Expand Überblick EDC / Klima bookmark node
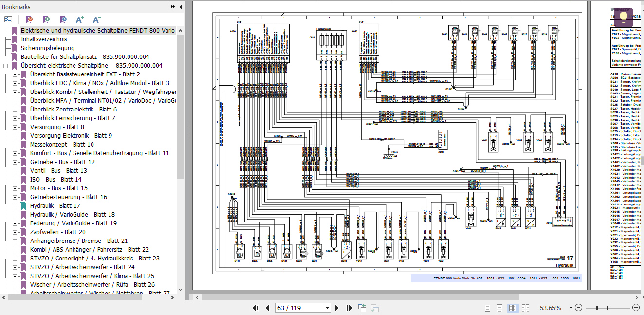This screenshot has height=315, width=644. point(15,83)
